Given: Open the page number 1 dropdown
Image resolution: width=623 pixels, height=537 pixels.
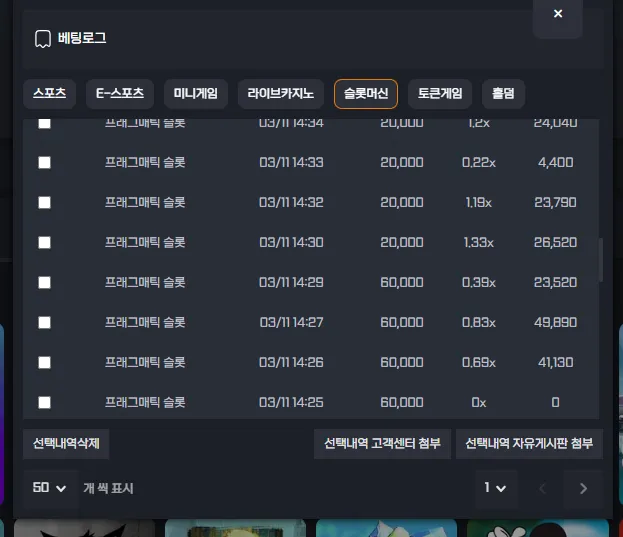Looking at the screenshot, I should [x=495, y=488].
